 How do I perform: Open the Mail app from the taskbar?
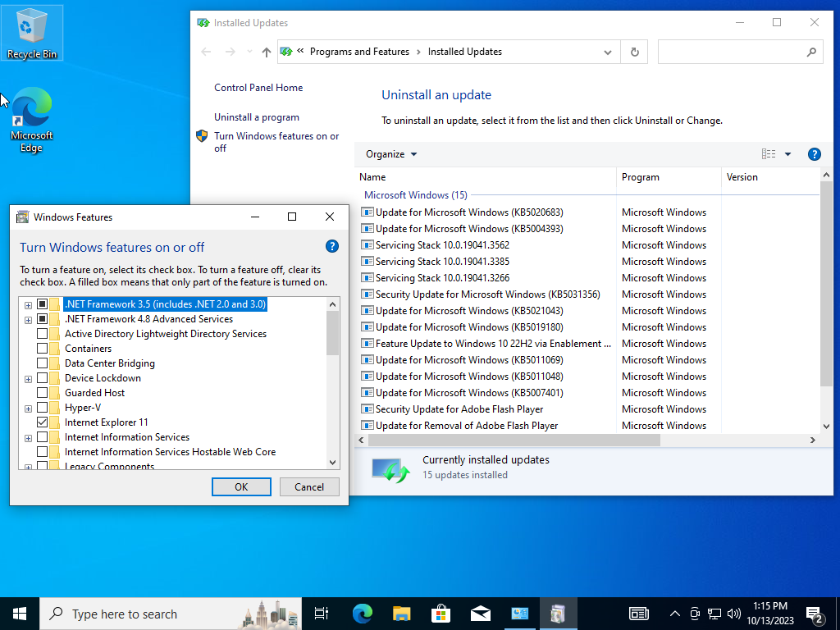coord(481,614)
